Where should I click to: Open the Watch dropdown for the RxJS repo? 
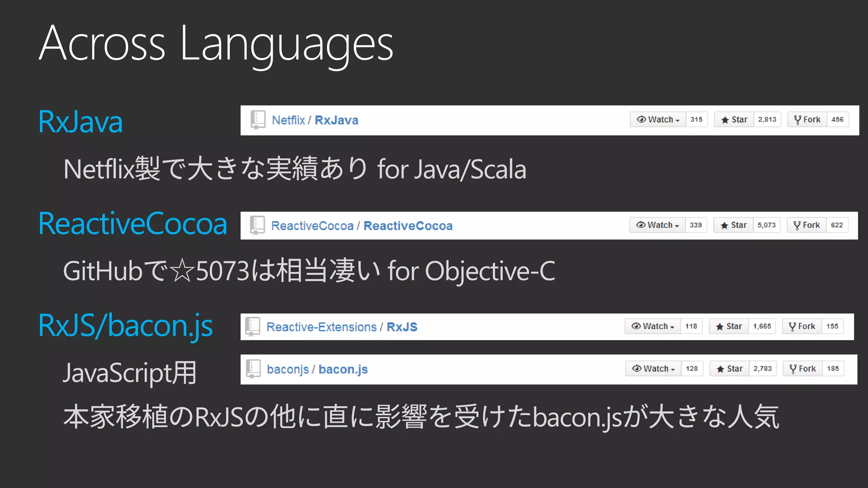(653, 326)
